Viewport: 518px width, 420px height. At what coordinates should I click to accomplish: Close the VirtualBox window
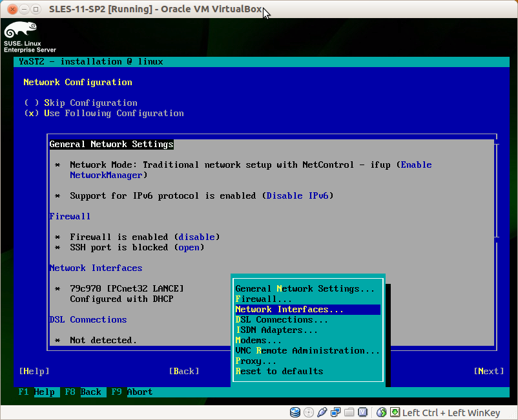tap(12, 9)
